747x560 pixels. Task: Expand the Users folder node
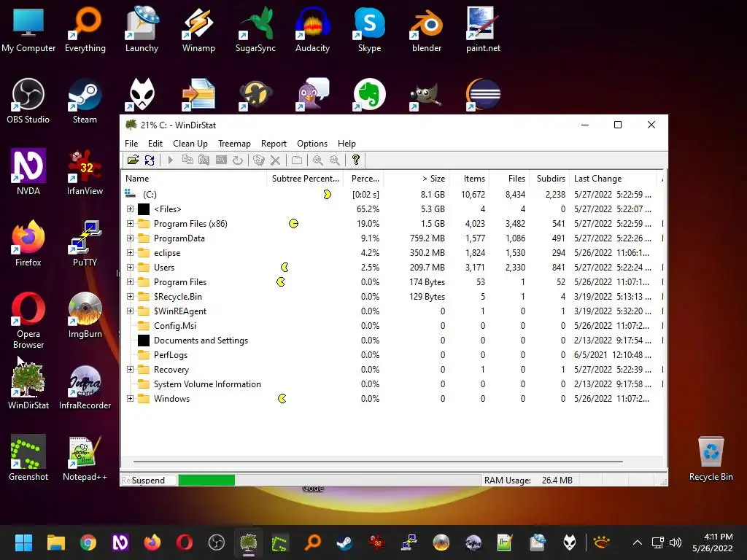[x=130, y=267]
